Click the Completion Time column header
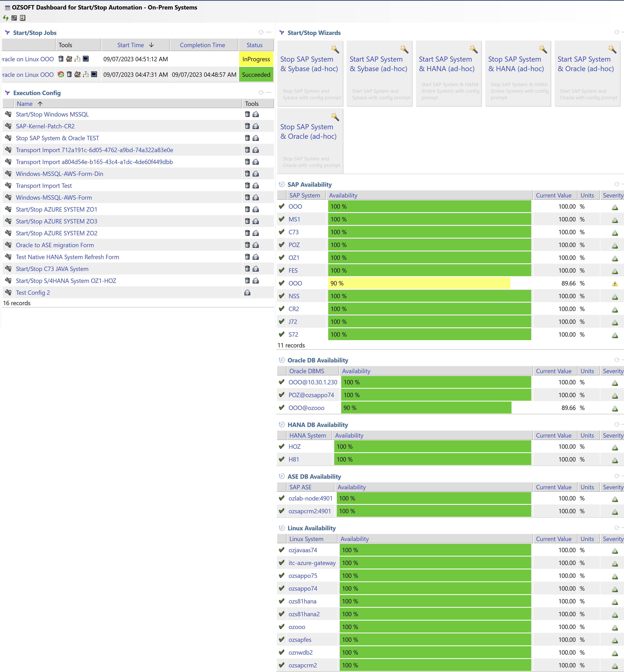Image resolution: width=624 pixels, height=672 pixels. pyautogui.click(x=202, y=45)
